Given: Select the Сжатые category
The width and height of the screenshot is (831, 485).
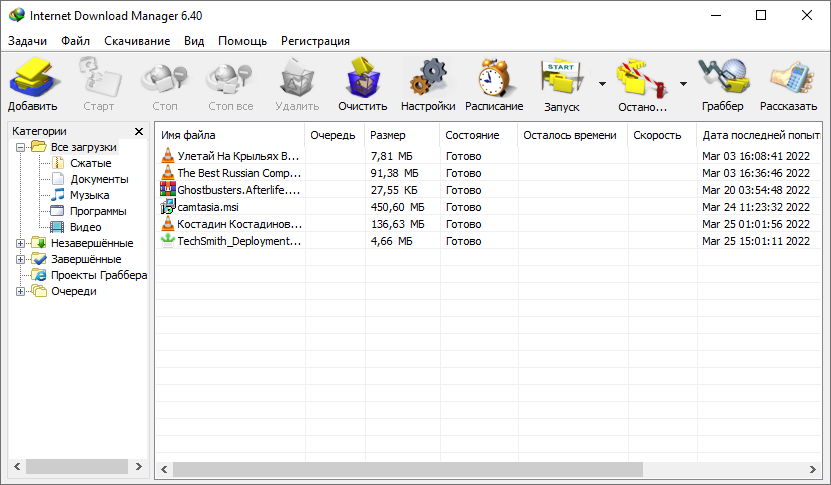Looking at the screenshot, I should pyautogui.click(x=91, y=163).
